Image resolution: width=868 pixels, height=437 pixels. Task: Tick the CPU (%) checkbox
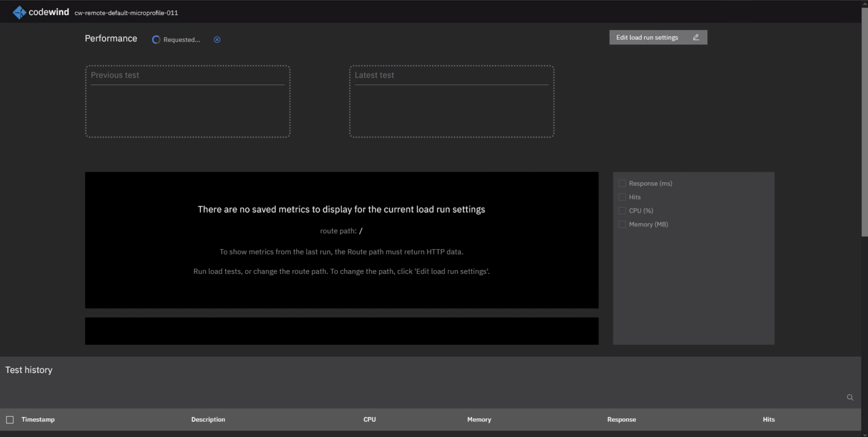(x=622, y=211)
